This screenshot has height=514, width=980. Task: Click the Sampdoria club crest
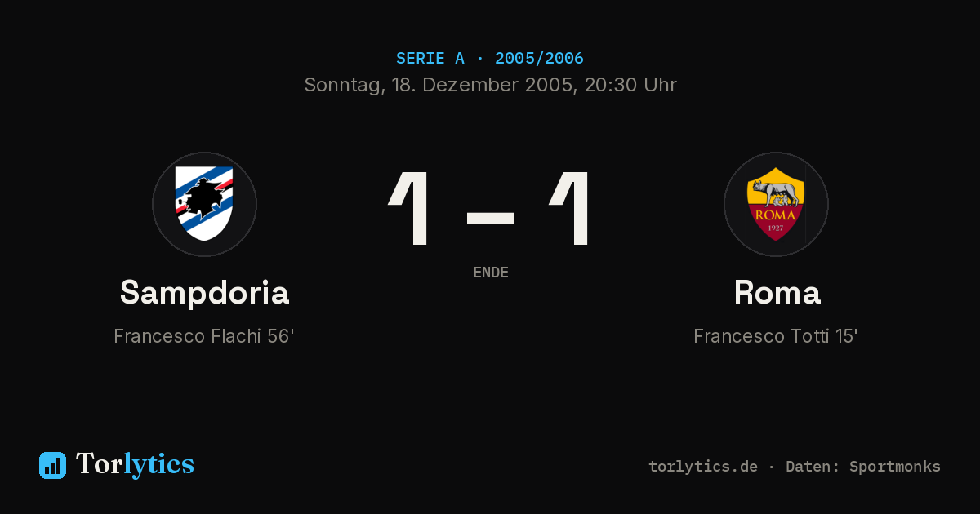pos(204,204)
